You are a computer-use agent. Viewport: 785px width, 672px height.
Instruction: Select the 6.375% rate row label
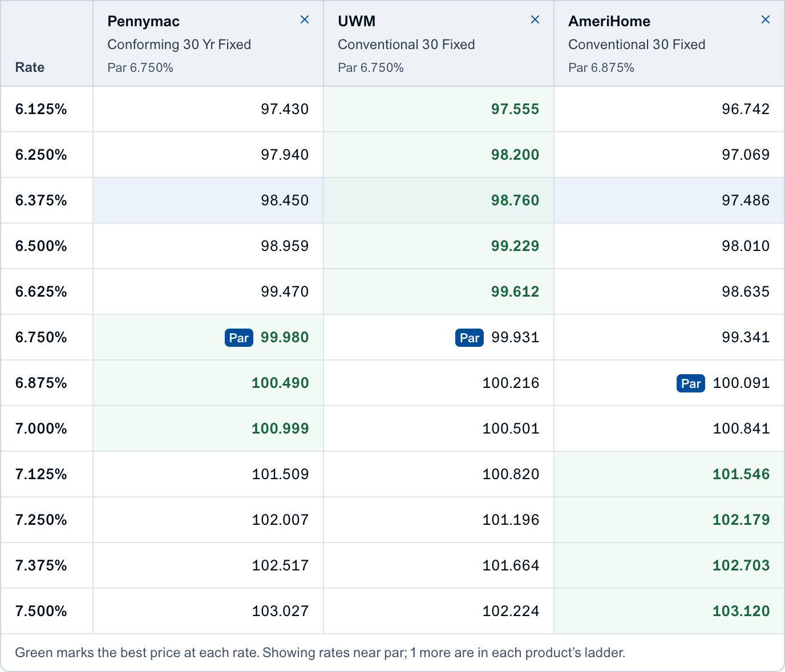click(x=41, y=200)
